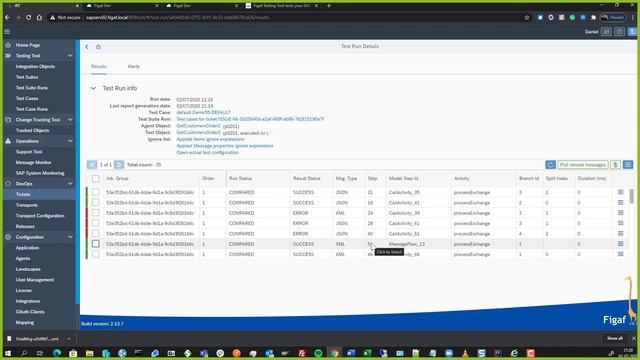Image resolution: width=640 pixels, height=360 pixels.
Task: Collapse the Operations sidebar section
Action: [70, 141]
